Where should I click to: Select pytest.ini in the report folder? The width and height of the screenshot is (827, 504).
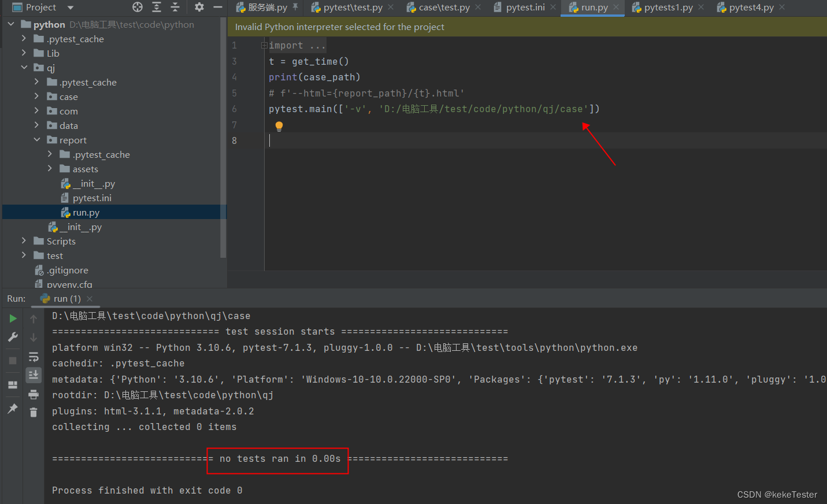(92, 198)
